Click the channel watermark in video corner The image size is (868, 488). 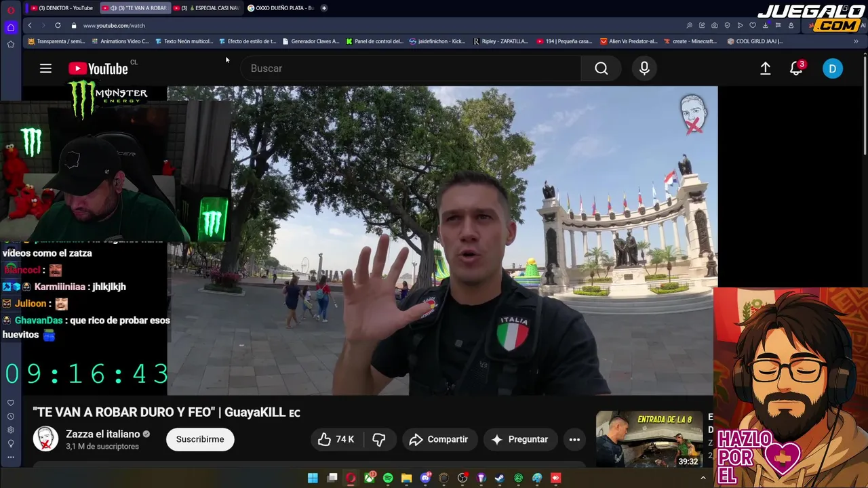pos(693,113)
